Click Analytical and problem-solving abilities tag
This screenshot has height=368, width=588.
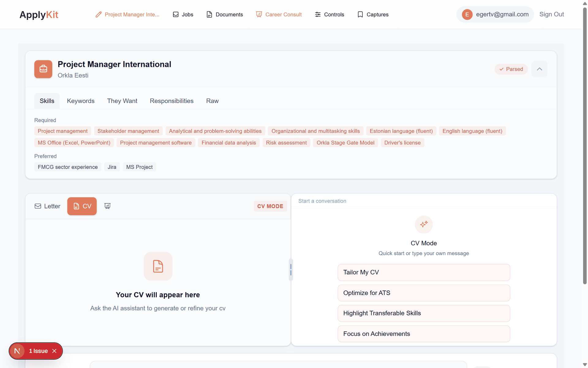pyautogui.click(x=215, y=131)
